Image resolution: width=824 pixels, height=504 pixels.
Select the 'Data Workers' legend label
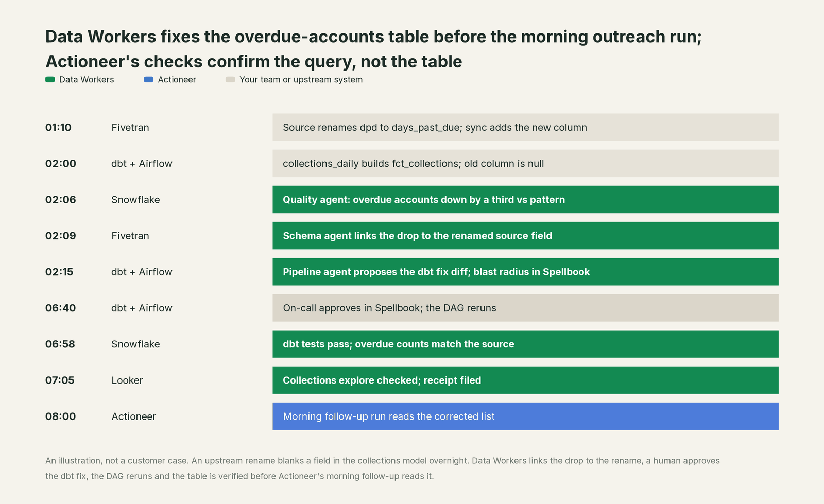pos(87,80)
